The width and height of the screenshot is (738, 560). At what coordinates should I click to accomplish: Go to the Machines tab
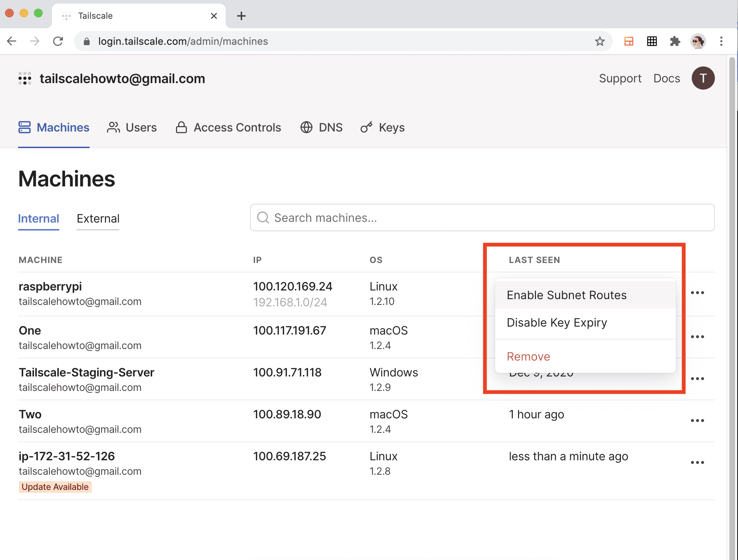tap(54, 128)
